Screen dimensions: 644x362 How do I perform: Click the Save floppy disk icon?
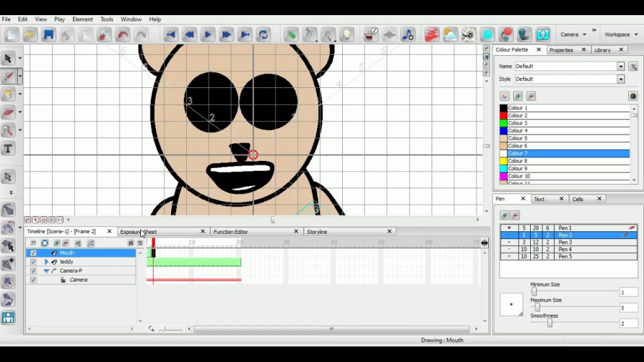[x=48, y=35]
